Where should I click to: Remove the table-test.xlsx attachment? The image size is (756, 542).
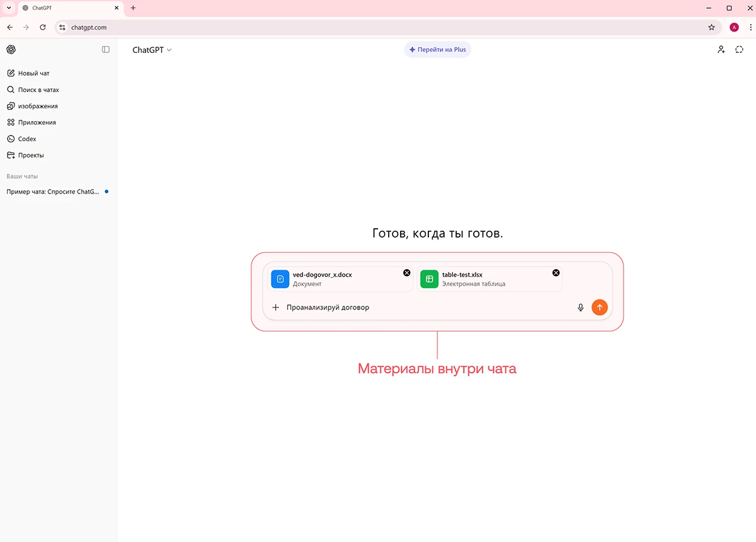556,273
